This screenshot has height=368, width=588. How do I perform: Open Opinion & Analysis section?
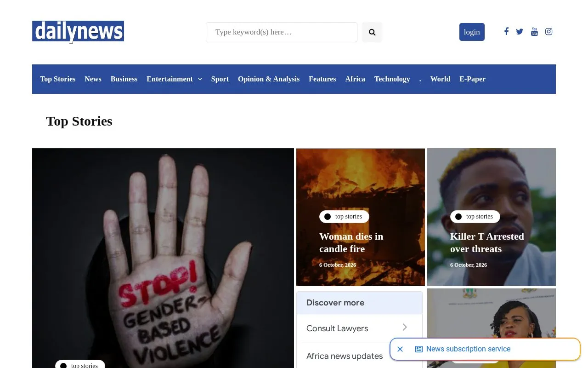(x=269, y=79)
